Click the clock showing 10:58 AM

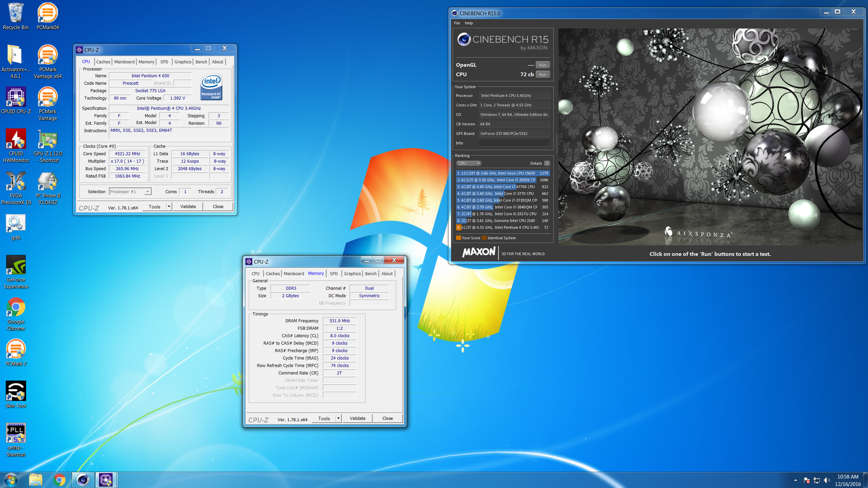[x=847, y=477]
